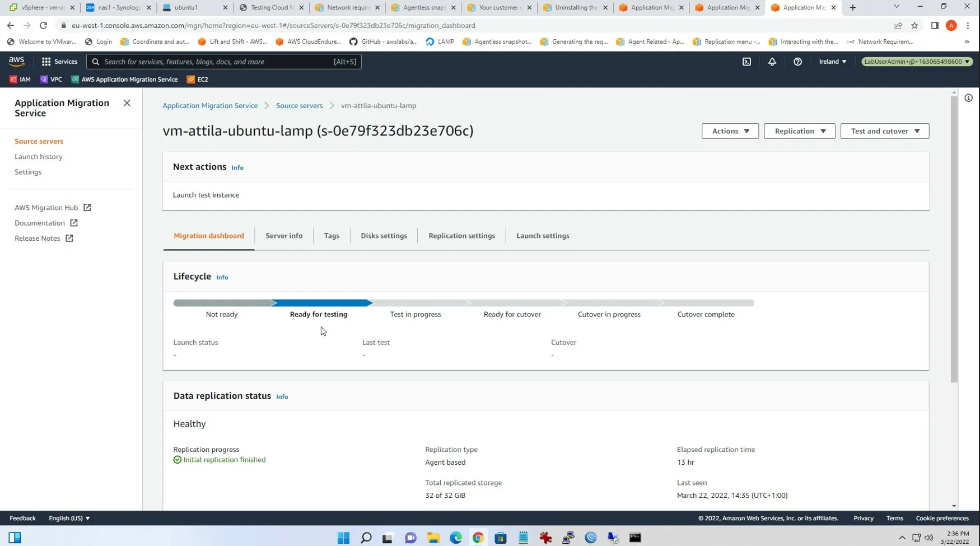Open the notifications bell
Viewport: 980px width, 546px height.
coord(772,62)
